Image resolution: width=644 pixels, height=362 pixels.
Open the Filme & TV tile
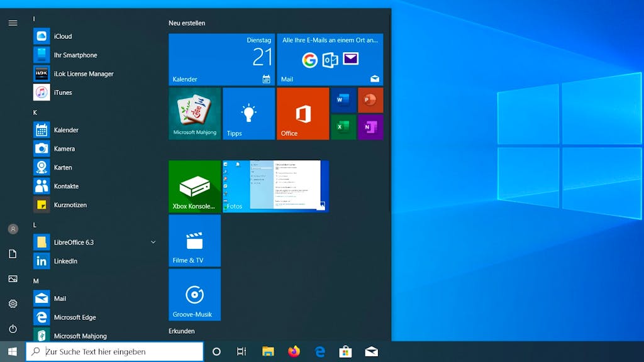coord(195,241)
